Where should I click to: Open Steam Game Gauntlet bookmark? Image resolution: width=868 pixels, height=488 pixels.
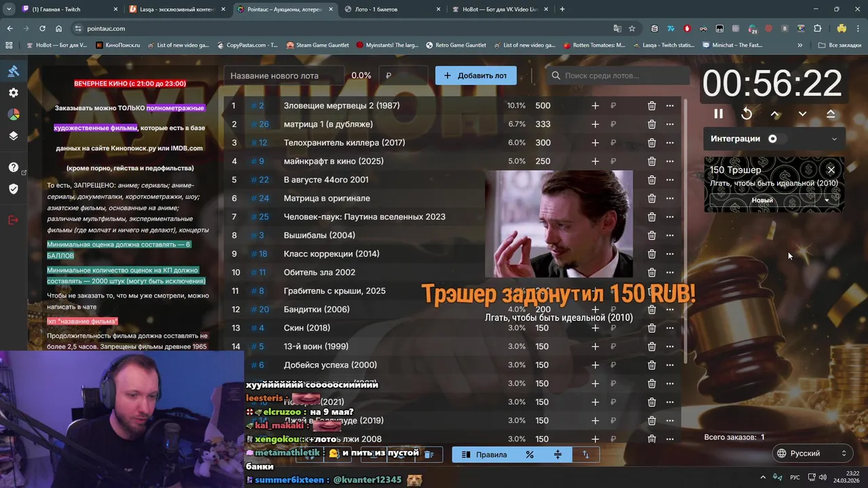pos(317,45)
